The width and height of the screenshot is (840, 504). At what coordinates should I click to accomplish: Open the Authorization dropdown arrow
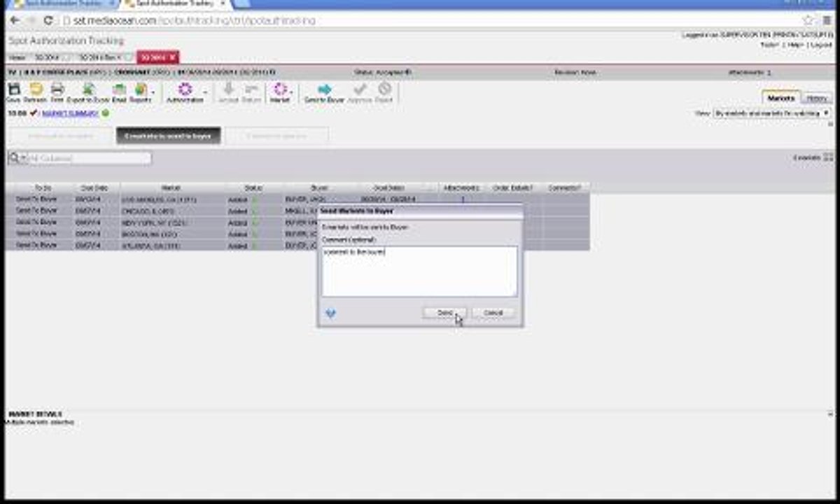coord(205,91)
